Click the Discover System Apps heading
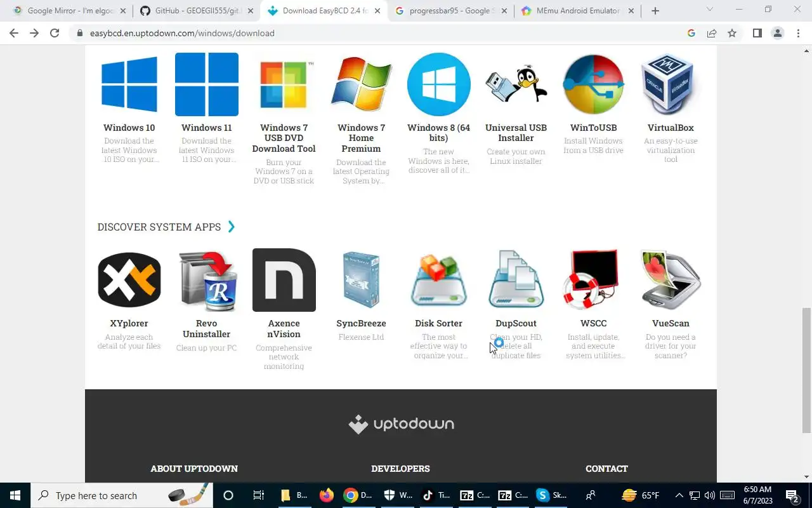This screenshot has height=508, width=812. click(159, 227)
